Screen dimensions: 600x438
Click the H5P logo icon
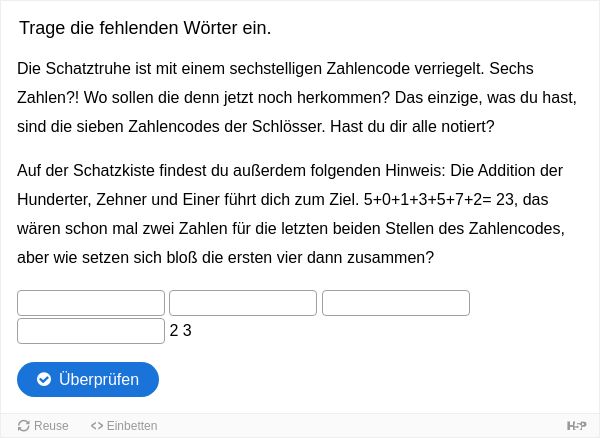(577, 425)
